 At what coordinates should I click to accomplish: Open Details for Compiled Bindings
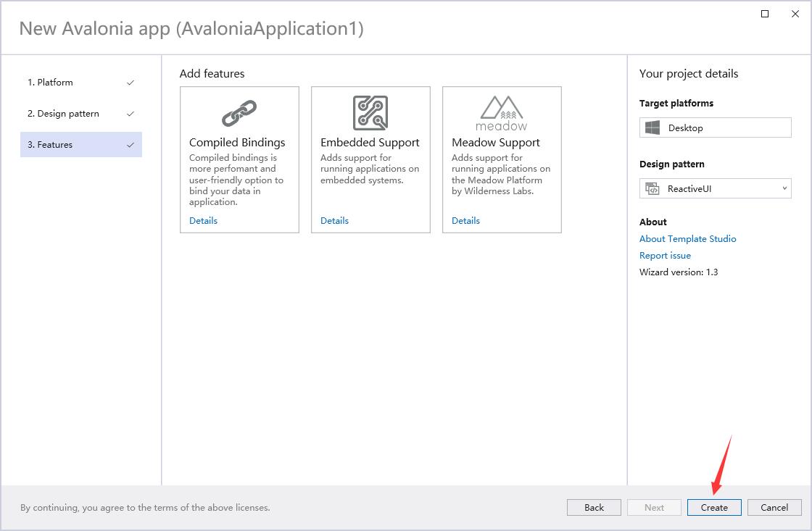203,221
